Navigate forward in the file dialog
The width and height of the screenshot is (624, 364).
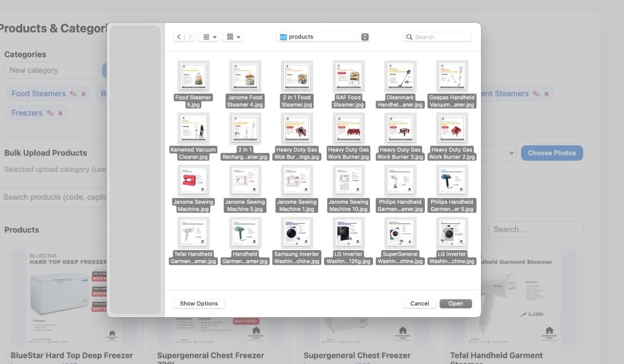pyautogui.click(x=190, y=36)
